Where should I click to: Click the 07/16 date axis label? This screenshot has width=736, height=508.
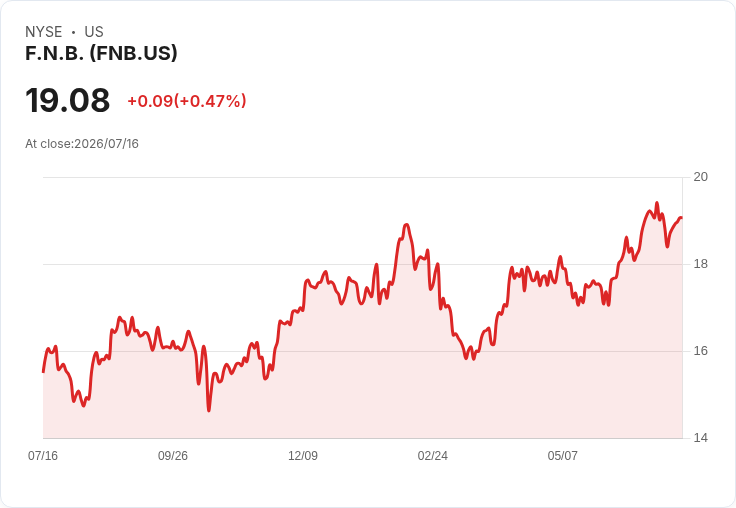click(x=43, y=455)
